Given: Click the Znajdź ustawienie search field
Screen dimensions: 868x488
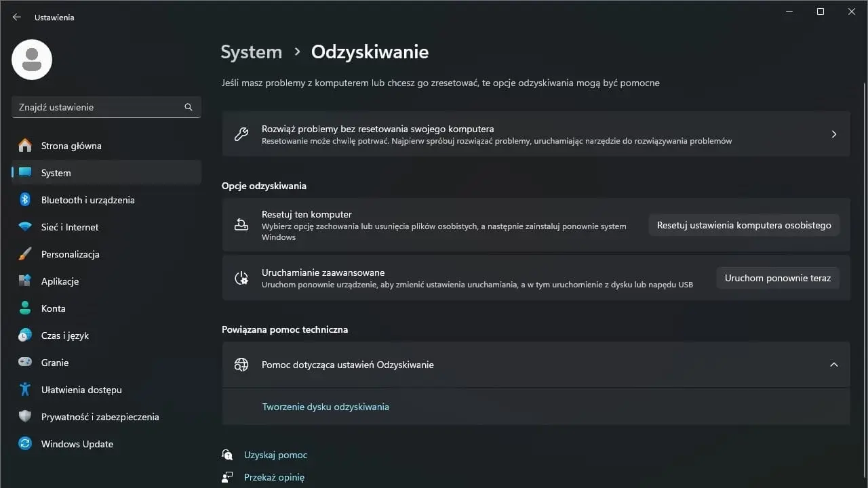Looking at the screenshot, I should (102, 106).
